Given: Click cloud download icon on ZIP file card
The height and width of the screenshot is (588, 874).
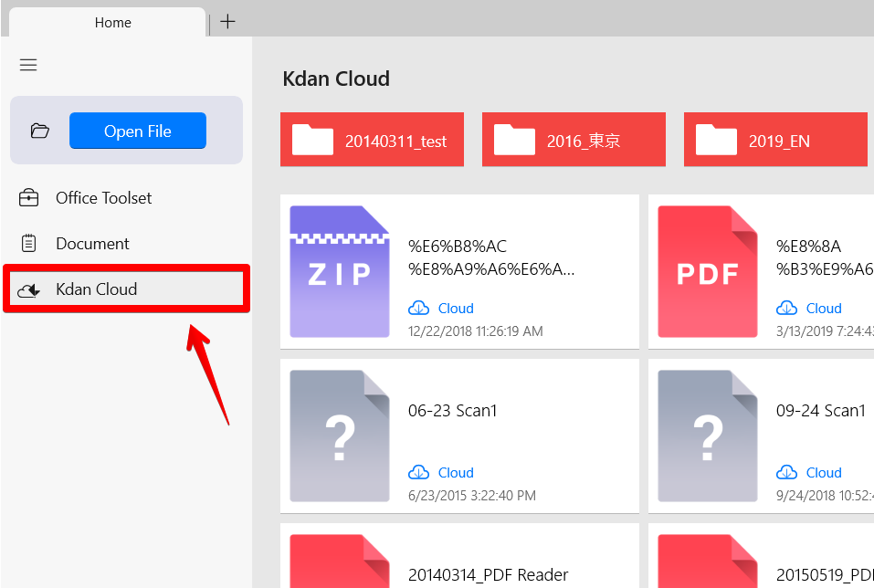Looking at the screenshot, I should (x=418, y=308).
